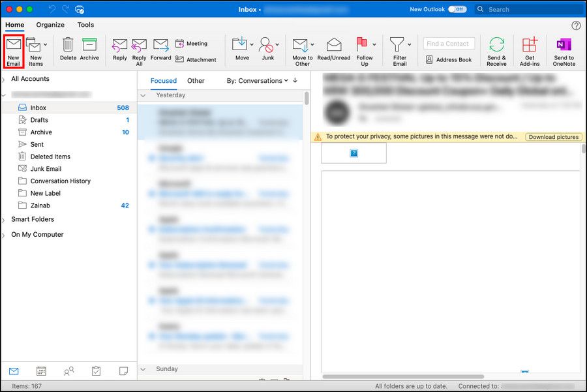Toggle Read/Unread status
The height and width of the screenshot is (392, 587).
click(334, 50)
